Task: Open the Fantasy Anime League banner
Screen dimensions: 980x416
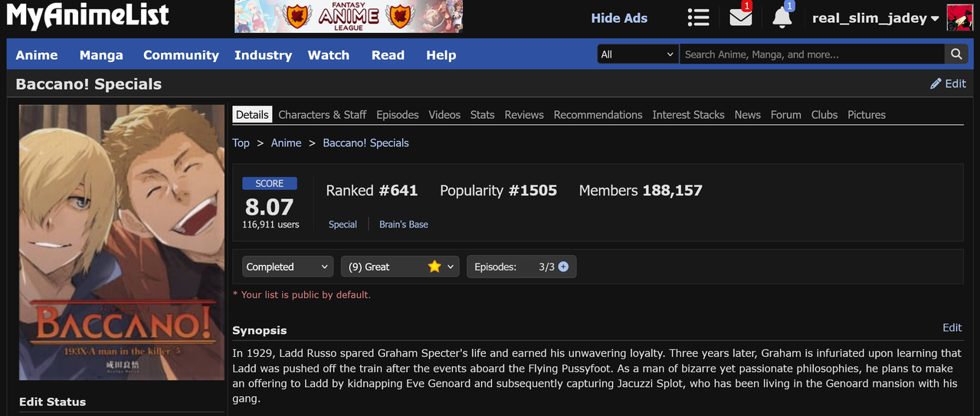Action: click(x=349, y=16)
